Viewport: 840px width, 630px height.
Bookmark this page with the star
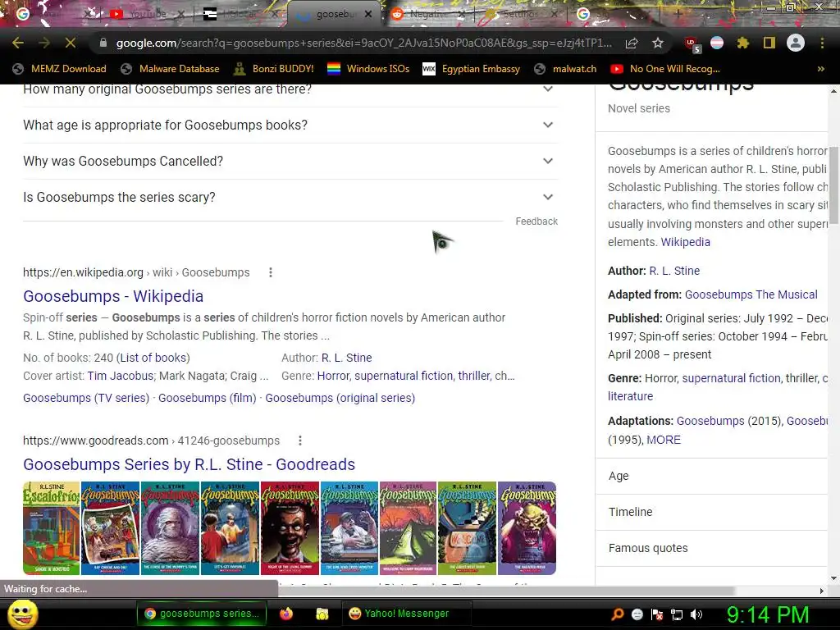(658, 43)
